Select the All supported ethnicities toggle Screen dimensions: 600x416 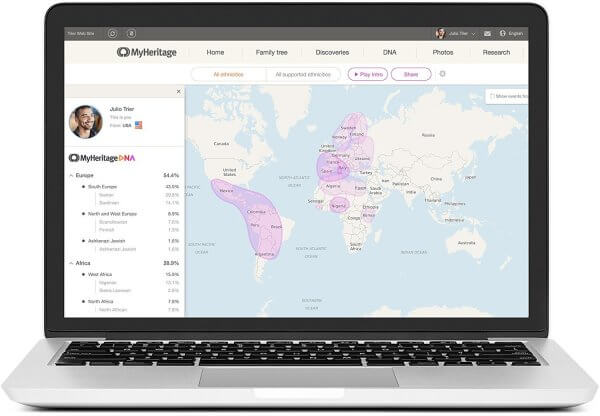(303, 74)
